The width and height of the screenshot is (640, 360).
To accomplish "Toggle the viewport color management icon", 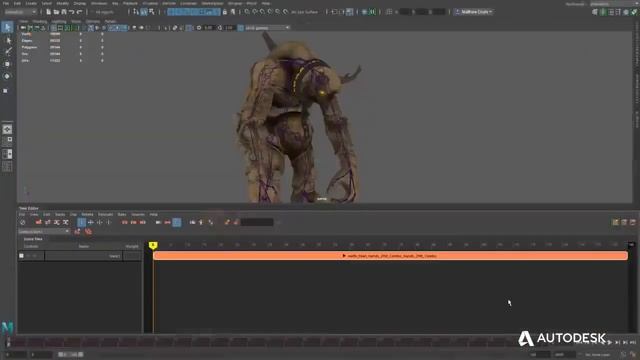I will pyautogui.click(x=241, y=28).
